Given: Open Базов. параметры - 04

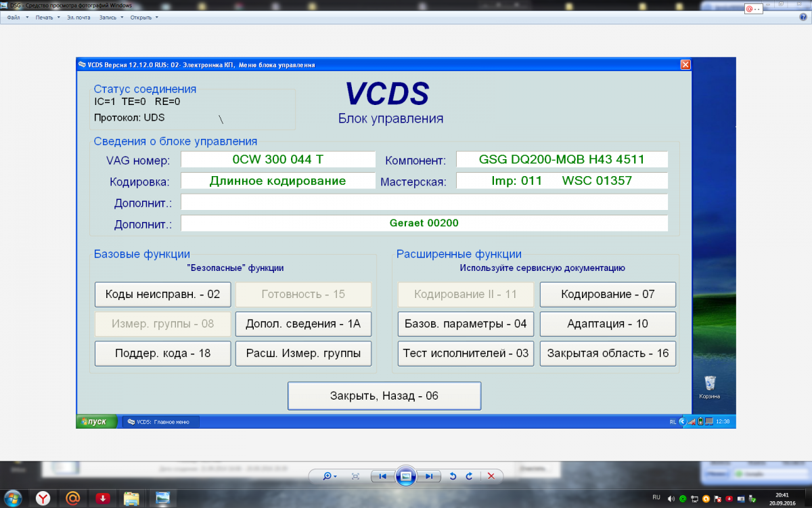Looking at the screenshot, I should point(466,324).
